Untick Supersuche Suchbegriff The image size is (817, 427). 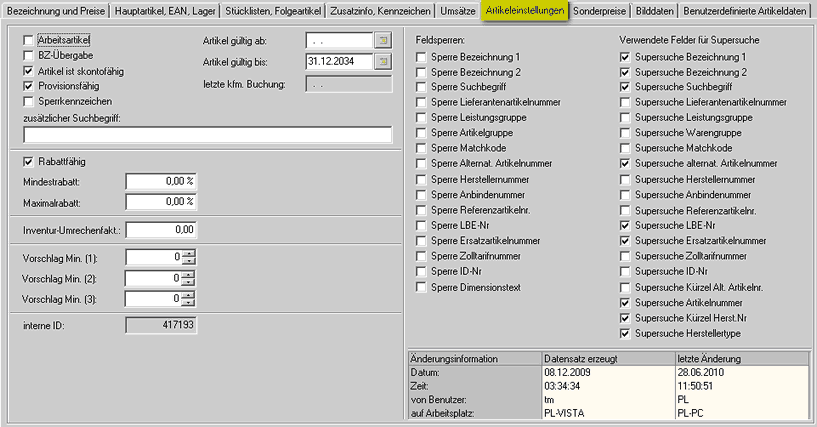coord(625,87)
